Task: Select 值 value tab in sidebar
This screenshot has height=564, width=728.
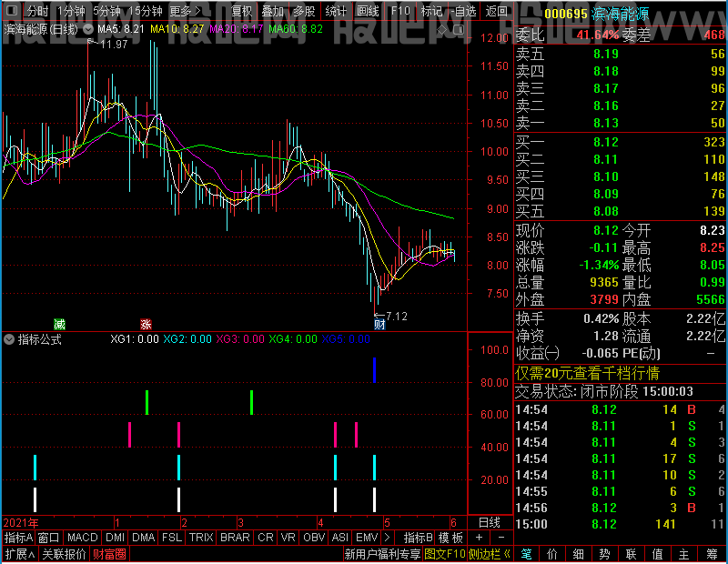Action: point(657,554)
